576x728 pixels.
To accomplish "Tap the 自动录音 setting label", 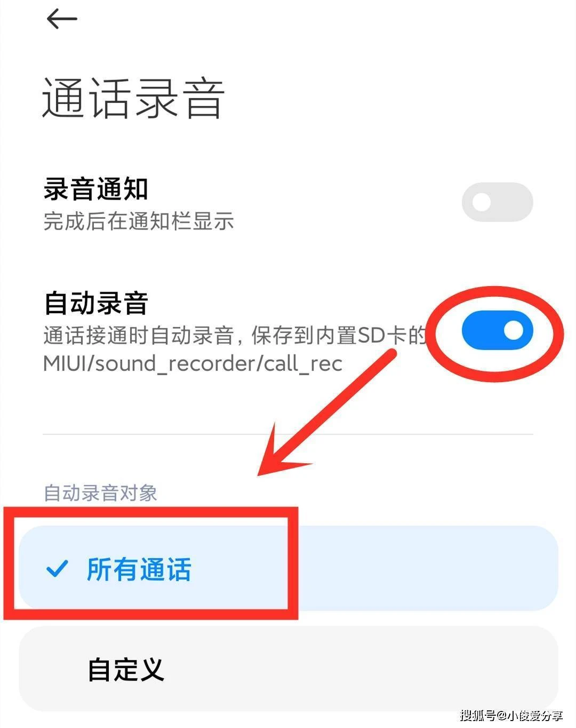I will coord(96,303).
